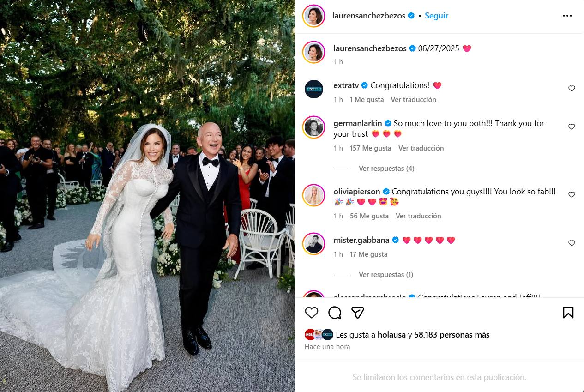
Task: Show '58.183 personas más' likes list
Action: (452, 335)
